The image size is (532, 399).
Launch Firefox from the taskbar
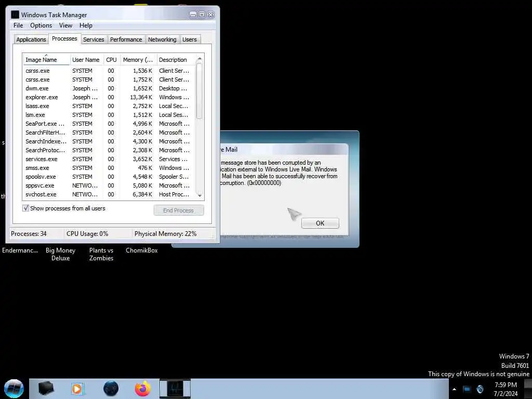click(x=143, y=389)
